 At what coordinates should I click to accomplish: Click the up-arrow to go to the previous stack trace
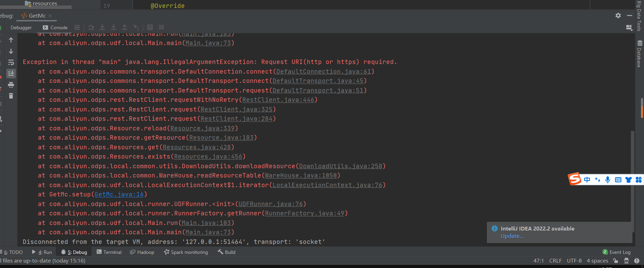pyautogui.click(x=11, y=40)
